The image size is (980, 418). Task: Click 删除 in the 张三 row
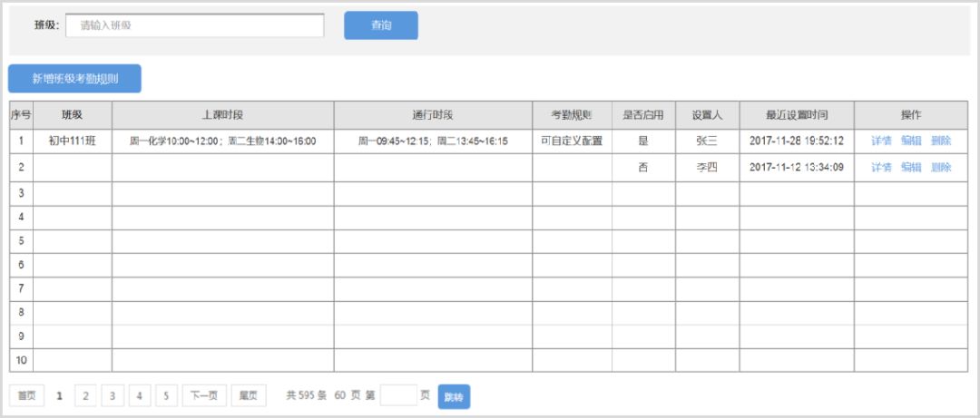tap(941, 141)
